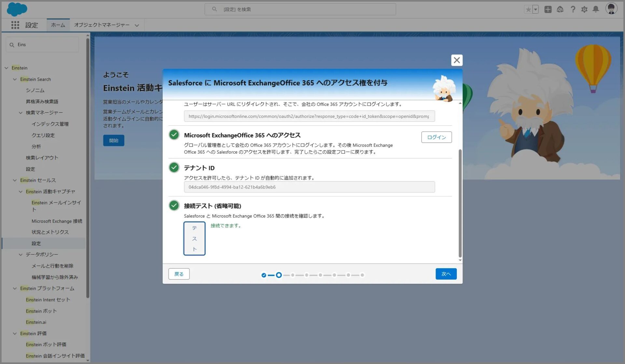
Task: Open the help question mark icon
Action: click(573, 9)
